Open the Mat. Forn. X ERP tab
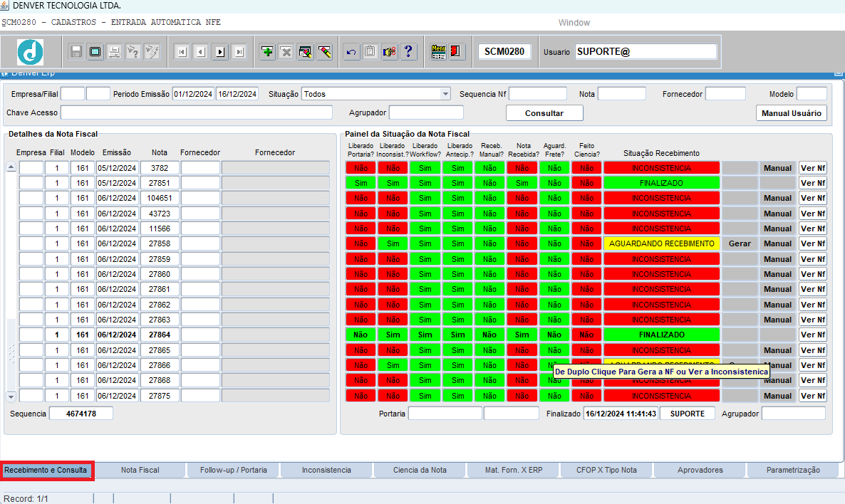This screenshot has height=504, width=845. pos(514,470)
